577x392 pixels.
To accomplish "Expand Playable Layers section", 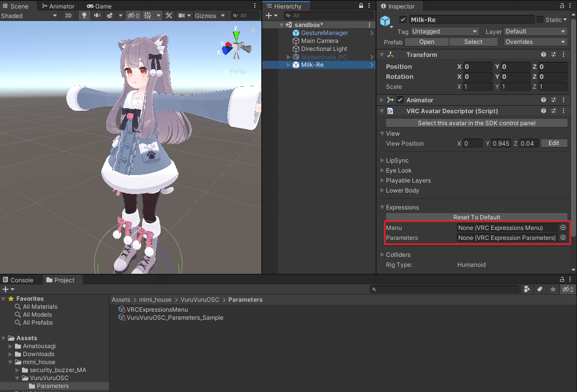I will 382,180.
